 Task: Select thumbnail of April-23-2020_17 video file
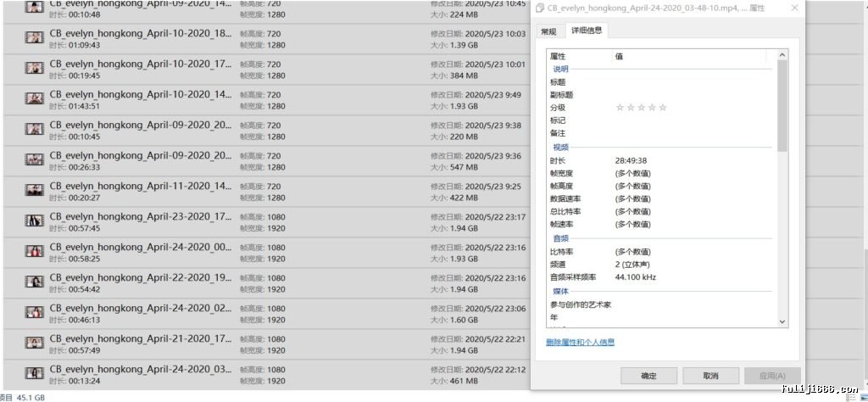pyautogui.click(x=34, y=221)
